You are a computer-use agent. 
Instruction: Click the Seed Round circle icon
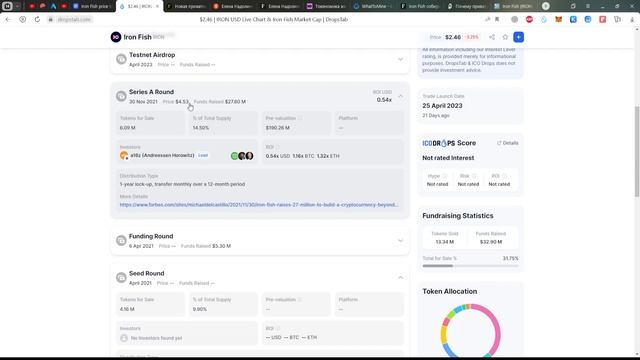pyautogui.click(x=121, y=278)
